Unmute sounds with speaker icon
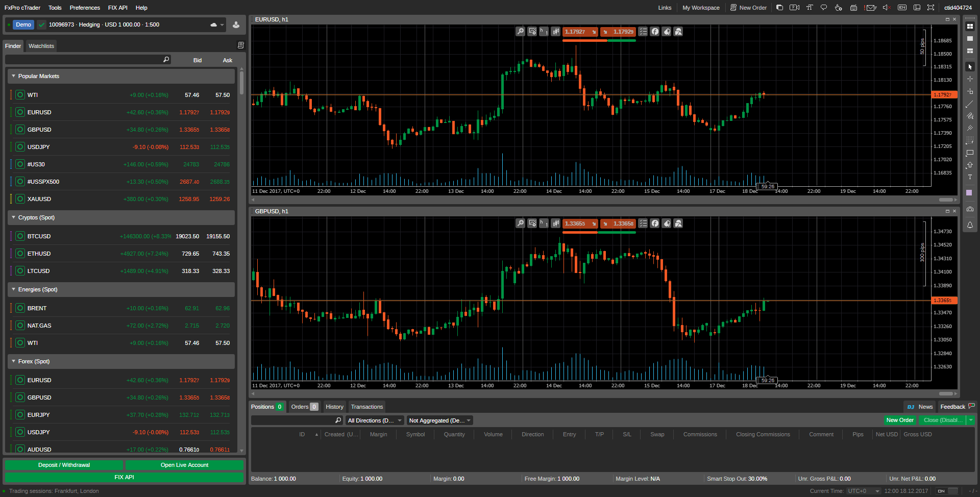980x497 pixels. pos(887,8)
